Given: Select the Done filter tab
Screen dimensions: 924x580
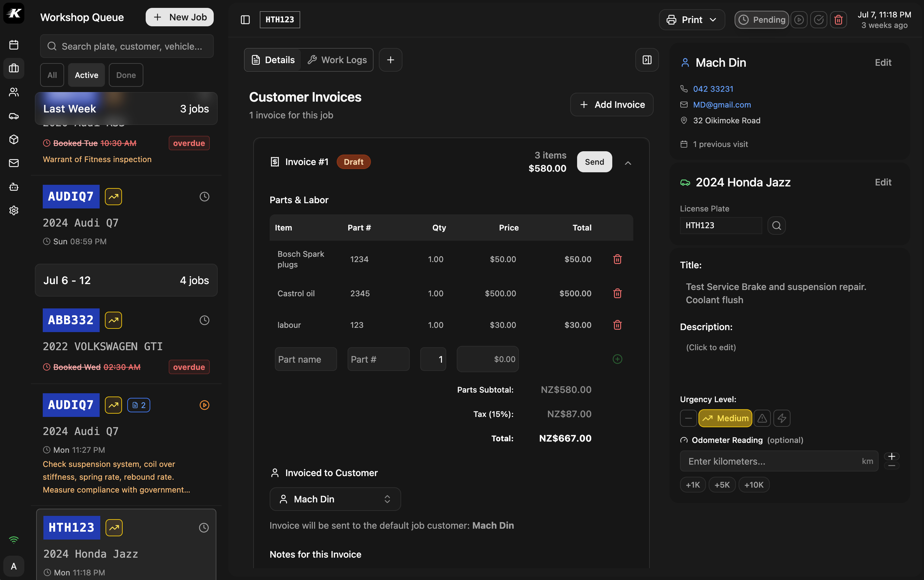Looking at the screenshot, I should click(126, 75).
